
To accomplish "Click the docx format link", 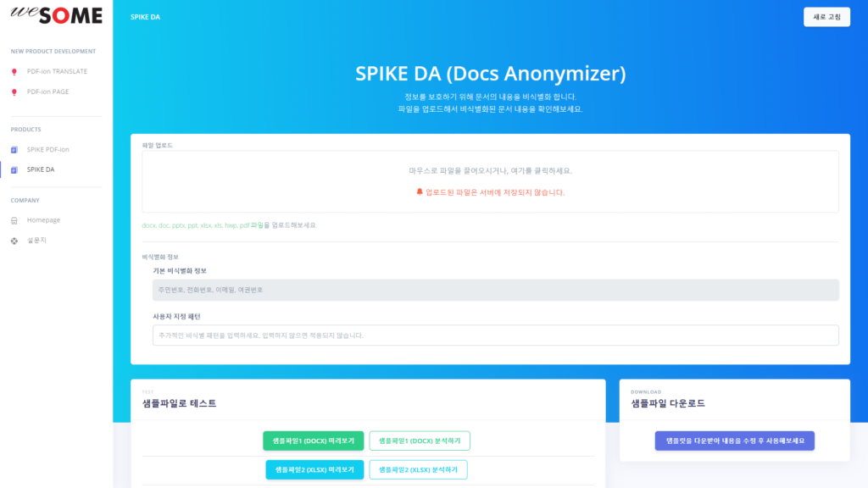I will tap(149, 225).
